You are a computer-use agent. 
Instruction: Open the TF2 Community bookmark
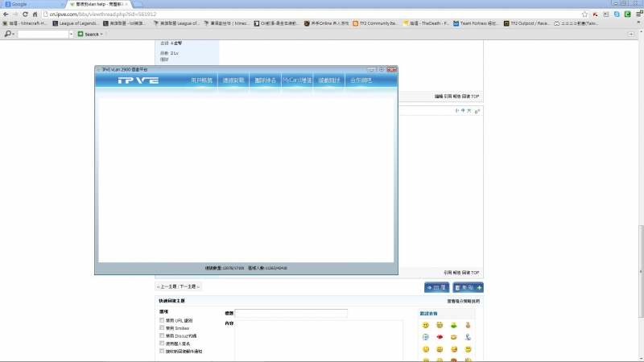(375, 23)
